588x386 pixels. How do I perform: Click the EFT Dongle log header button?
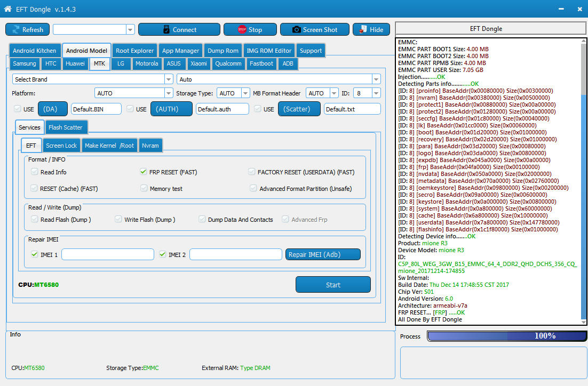(490, 28)
